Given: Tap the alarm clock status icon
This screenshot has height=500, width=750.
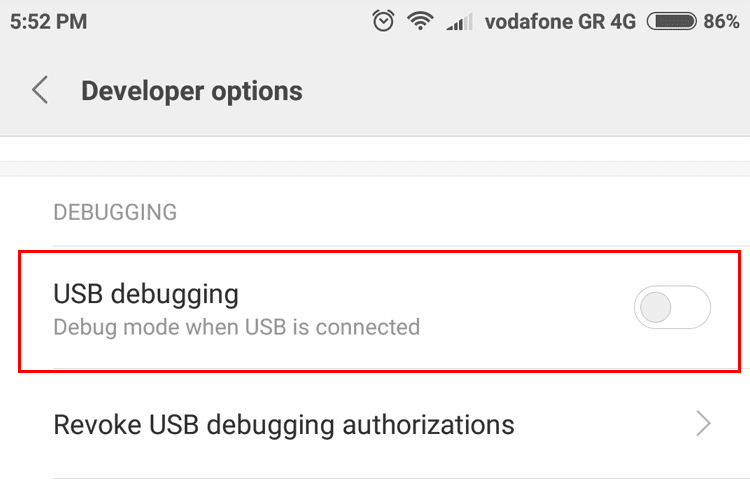Looking at the screenshot, I should [383, 21].
